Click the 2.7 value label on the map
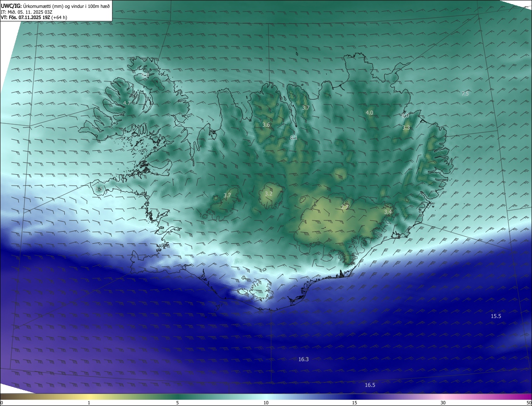The width and height of the screenshot is (532, 406). [x=345, y=206]
